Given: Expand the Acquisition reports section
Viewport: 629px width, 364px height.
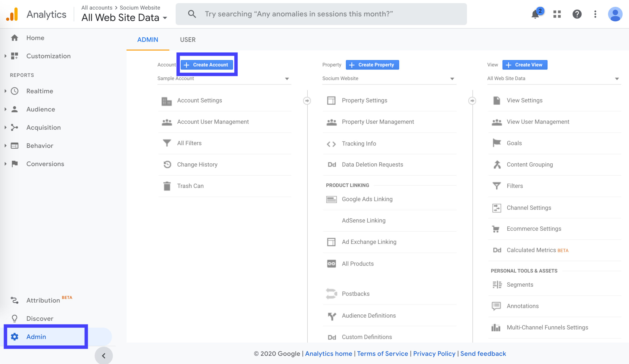Looking at the screenshot, I should click(x=5, y=127).
